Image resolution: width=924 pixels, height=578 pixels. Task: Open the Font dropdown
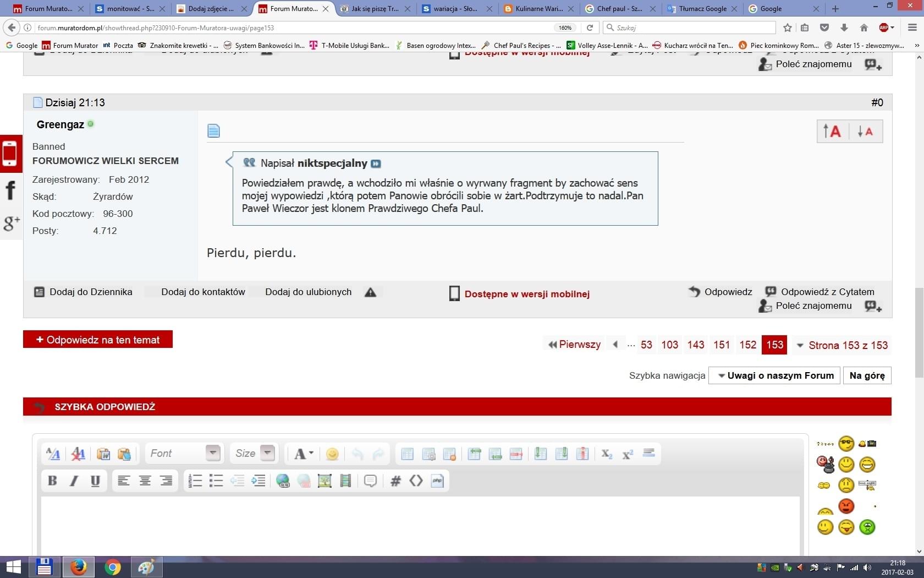(x=212, y=453)
